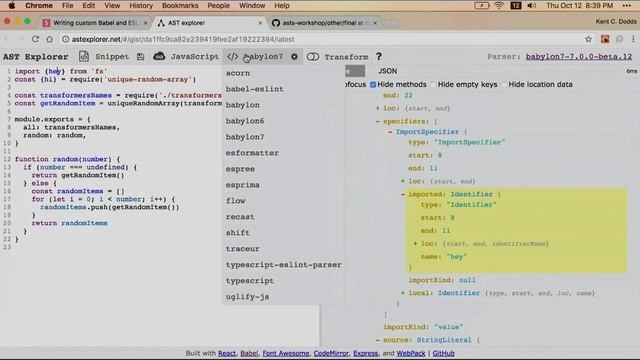This screenshot has width=640, height=360.
Task: Toggle Hide methods checkbox
Action: 373,84
